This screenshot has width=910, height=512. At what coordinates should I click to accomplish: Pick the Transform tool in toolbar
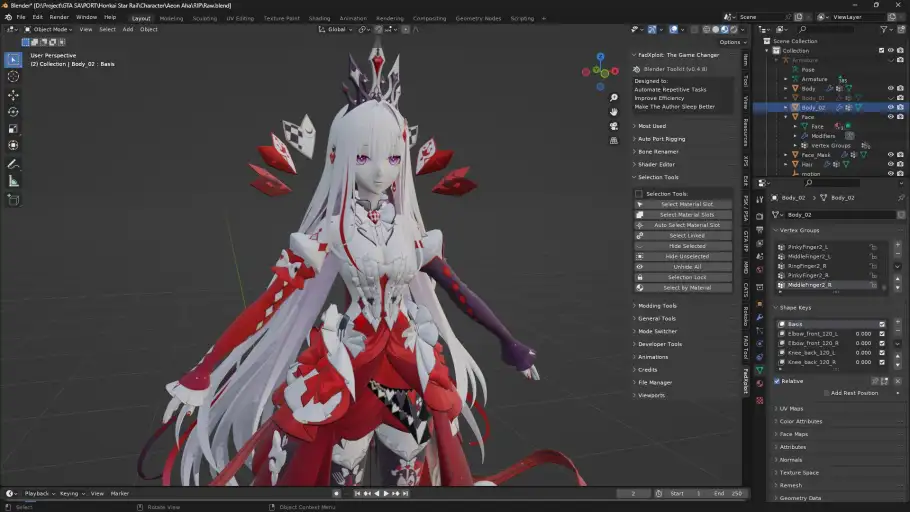click(13, 145)
